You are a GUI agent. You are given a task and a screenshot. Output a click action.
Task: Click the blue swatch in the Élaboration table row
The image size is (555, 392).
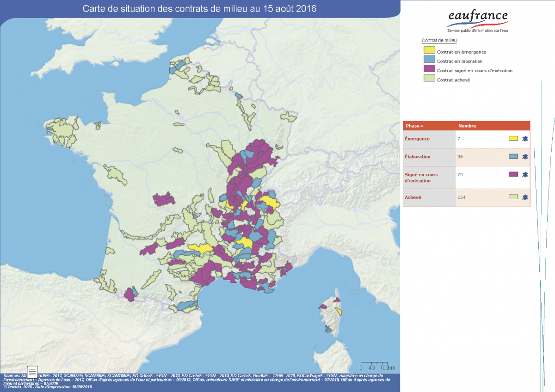(x=513, y=156)
